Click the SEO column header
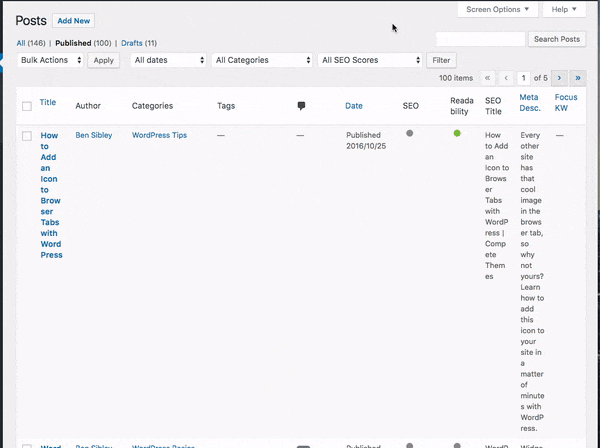This screenshot has height=448, width=600. coord(411,106)
